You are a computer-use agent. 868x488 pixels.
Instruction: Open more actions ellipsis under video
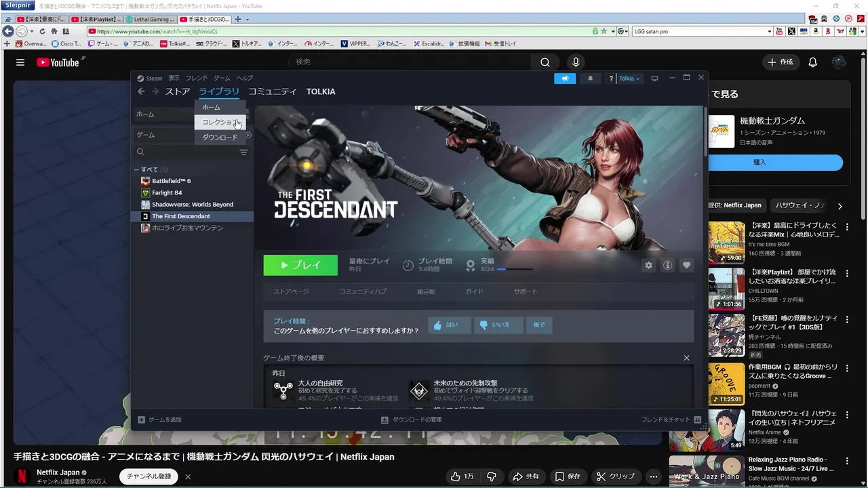point(653,476)
